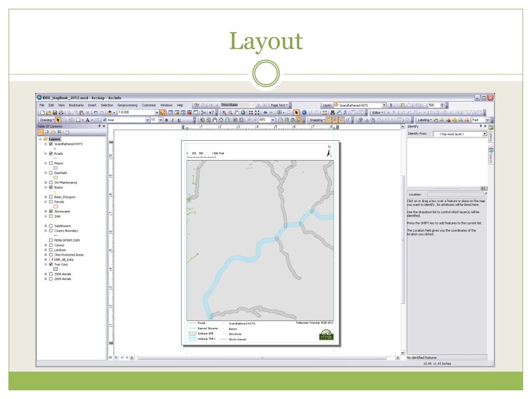This screenshot has height=399, width=532.
Task: Apply Underline text formatting
Action: point(179,120)
